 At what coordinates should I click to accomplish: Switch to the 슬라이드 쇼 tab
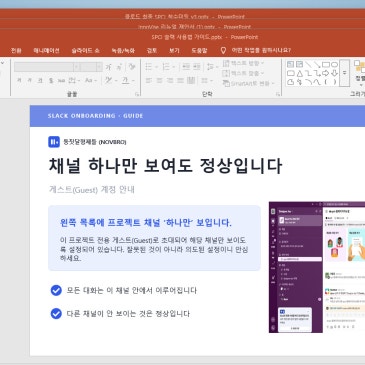tap(85, 51)
